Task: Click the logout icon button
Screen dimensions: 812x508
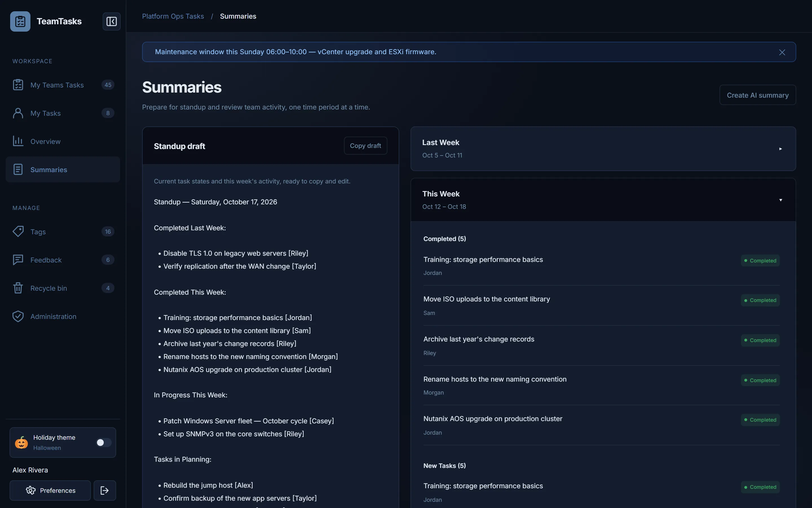Action: coord(105,490)
